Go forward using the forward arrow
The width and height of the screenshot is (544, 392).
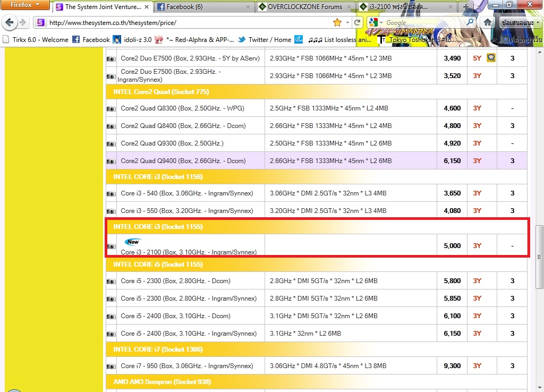23,22
